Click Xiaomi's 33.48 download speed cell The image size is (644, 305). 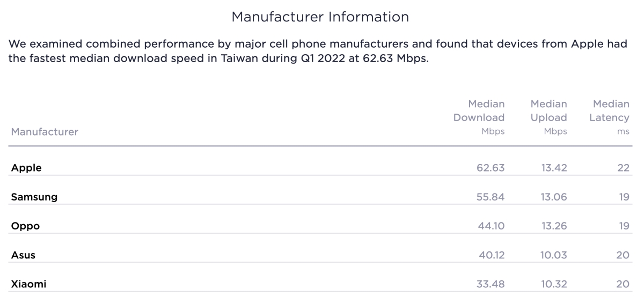pos(491,284)
